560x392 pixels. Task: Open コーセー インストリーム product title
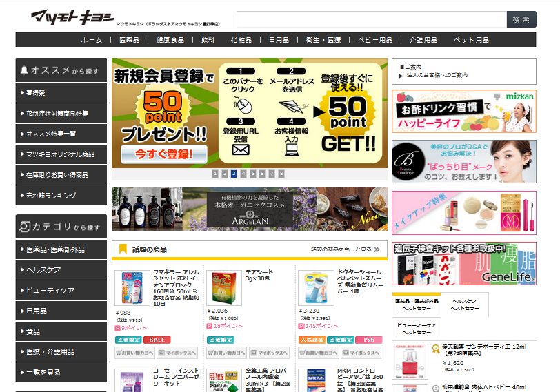(176, 378)
